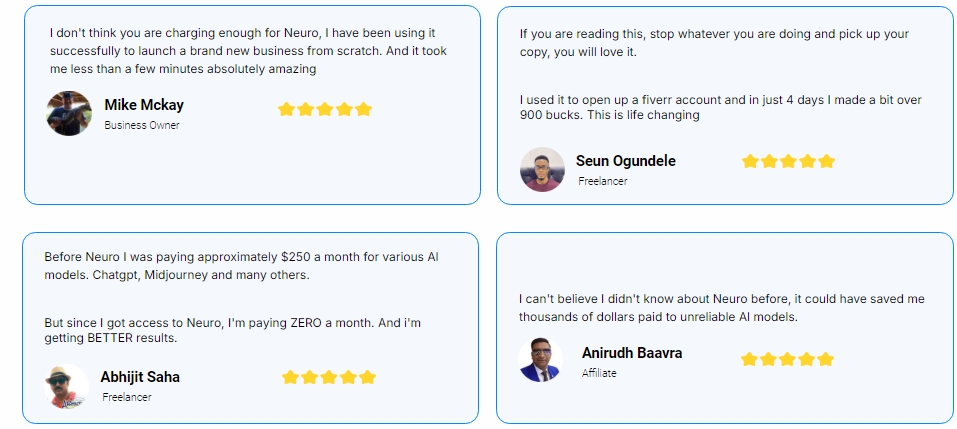Screen dimensions: 957x429
Task: Click the Business Owner label
Action: click(142, 126)
